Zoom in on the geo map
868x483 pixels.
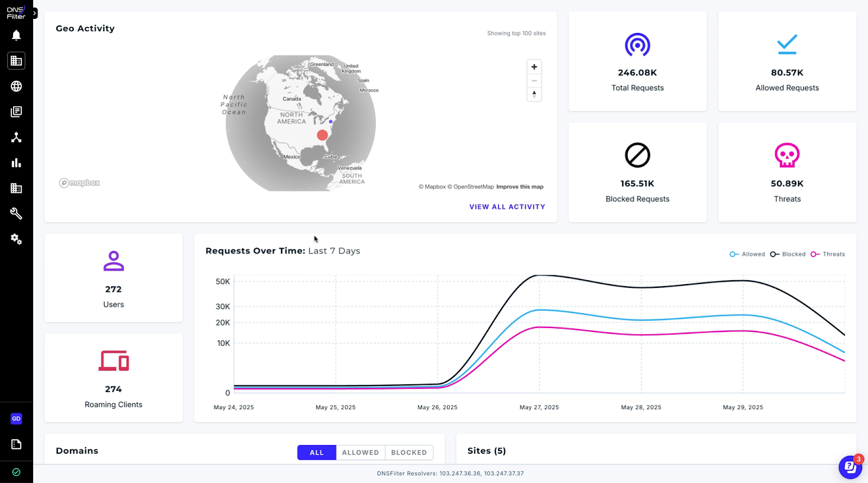click(x=534, y=67)
